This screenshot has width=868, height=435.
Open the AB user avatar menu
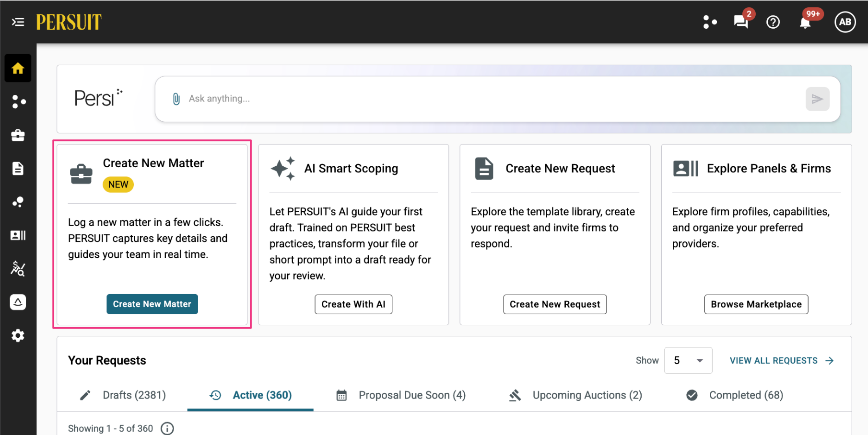(845, 22)
